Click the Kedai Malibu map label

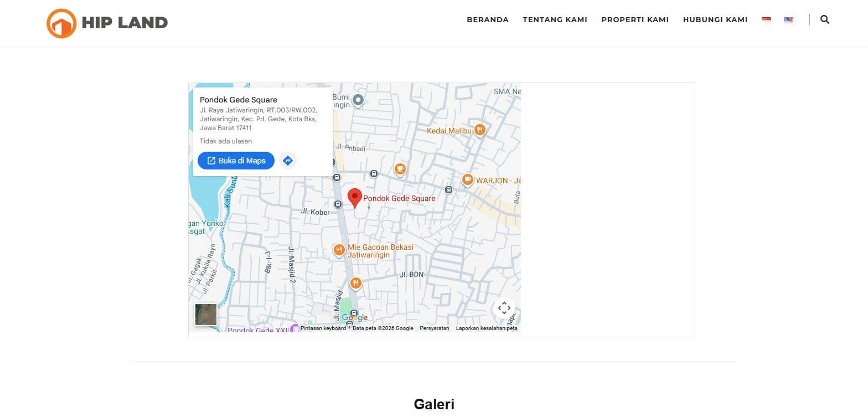click(449, 131)
